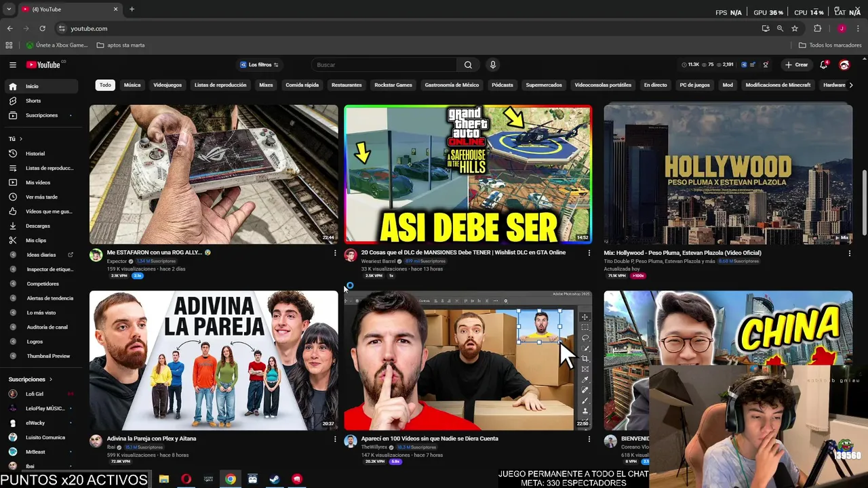Screen dimensions: 868x488
Task: Open options menu for GTA Online mansions video
Action: tap(589, 253)
